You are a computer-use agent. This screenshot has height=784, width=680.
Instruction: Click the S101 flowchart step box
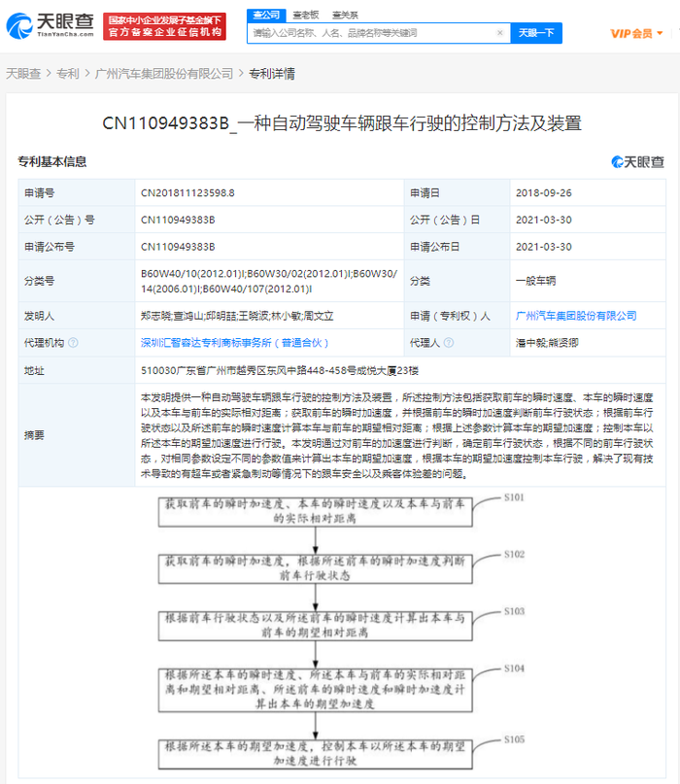click(x=315, y=512)
